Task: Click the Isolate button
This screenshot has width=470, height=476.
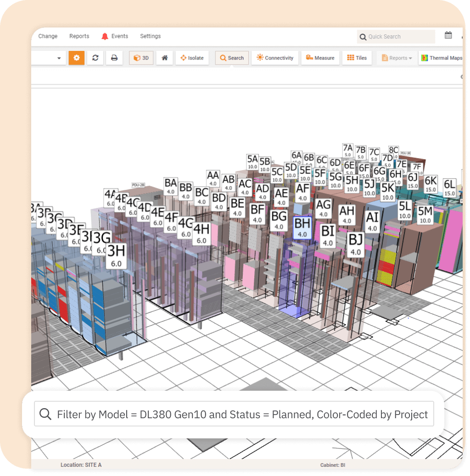Action: pyautogui.click(x=192, y=58)
